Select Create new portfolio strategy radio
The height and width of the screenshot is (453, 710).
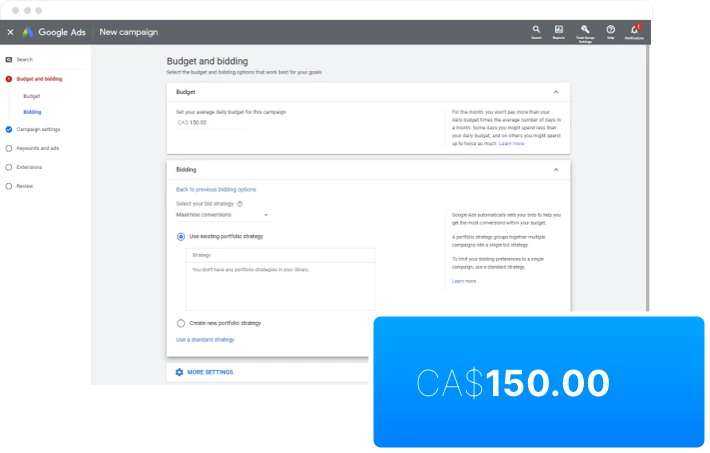[x=181, y=323]
